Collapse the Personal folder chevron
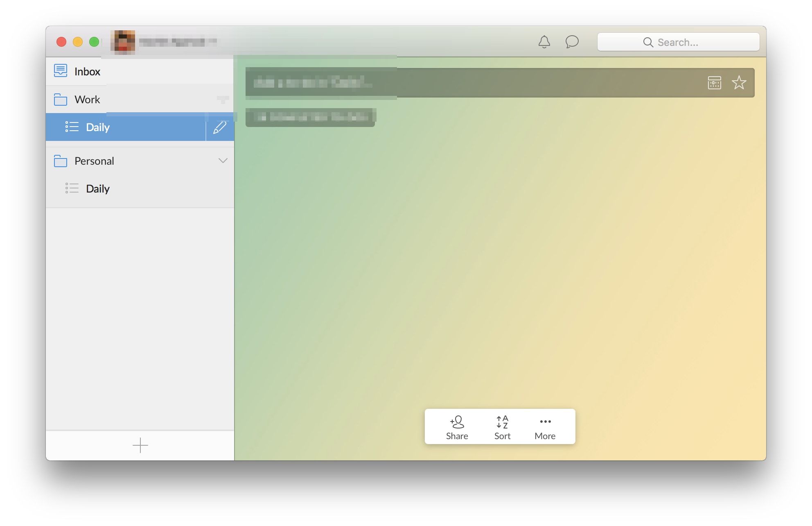Screen dimensions: 812x526 223,161
